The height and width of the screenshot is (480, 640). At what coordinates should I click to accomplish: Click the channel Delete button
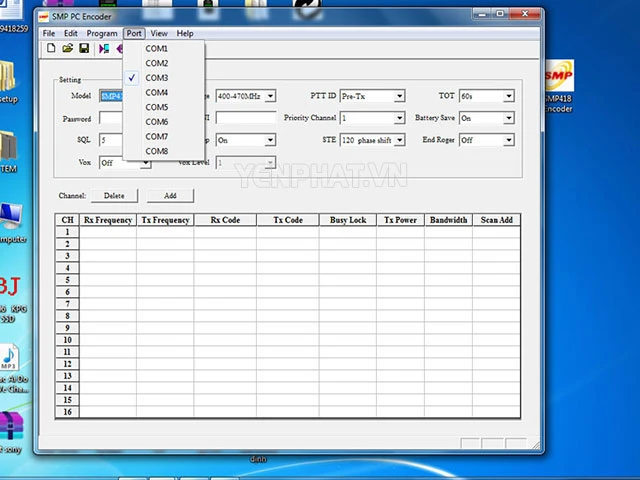point(113,196)
